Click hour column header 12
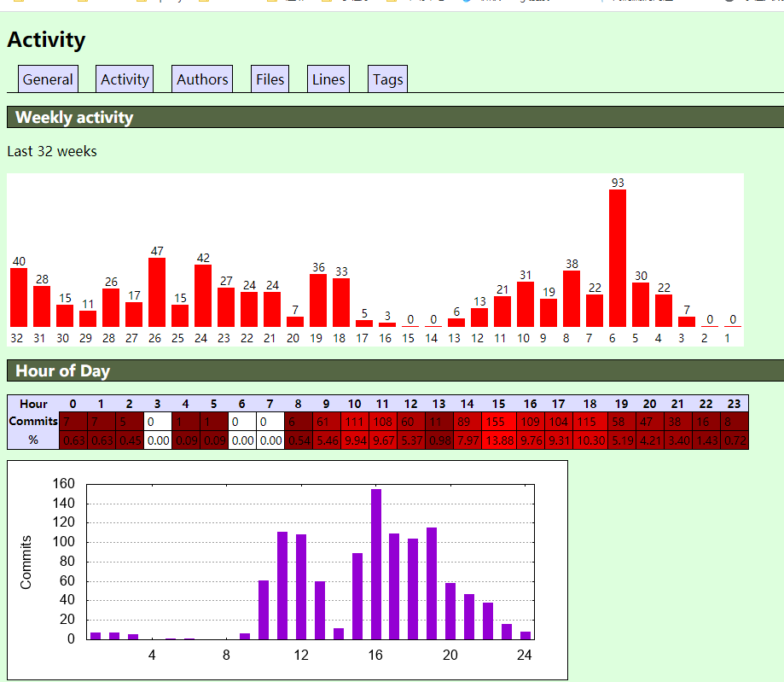Image resolution: width=784 pixels, height=682 pixels. tap(411, 404)
